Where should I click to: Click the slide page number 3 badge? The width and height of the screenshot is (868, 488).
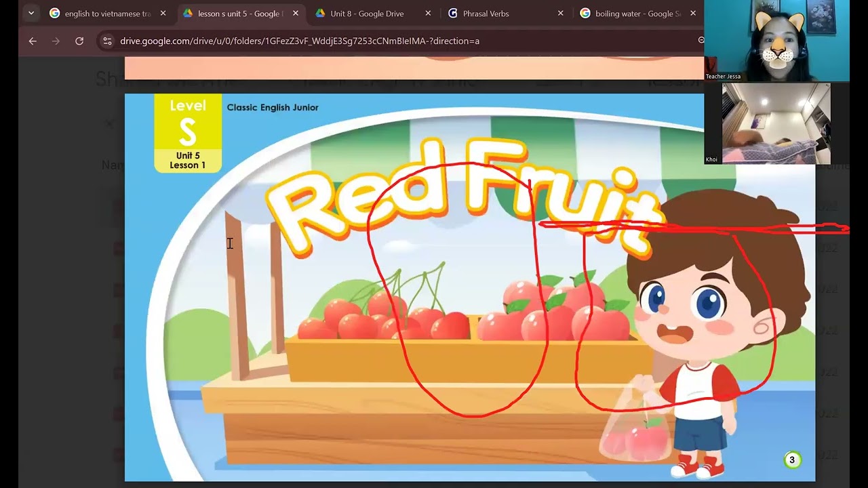[791, 460]
